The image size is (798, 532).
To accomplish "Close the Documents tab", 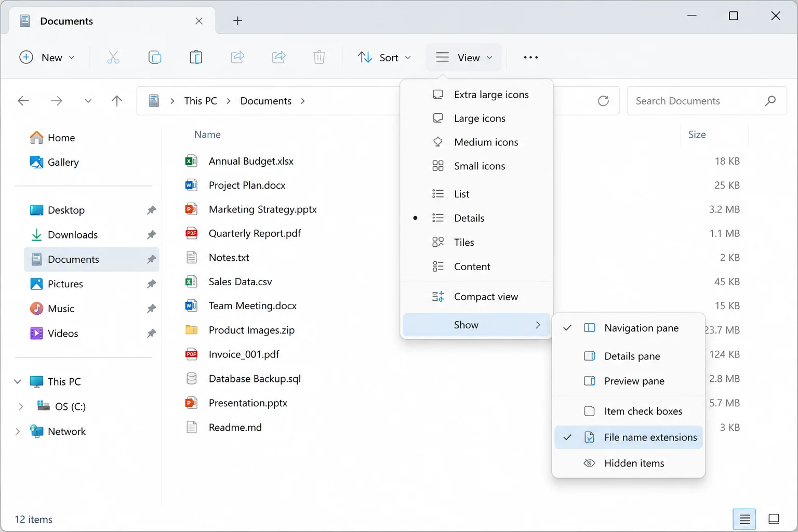I will click(199, 21).
